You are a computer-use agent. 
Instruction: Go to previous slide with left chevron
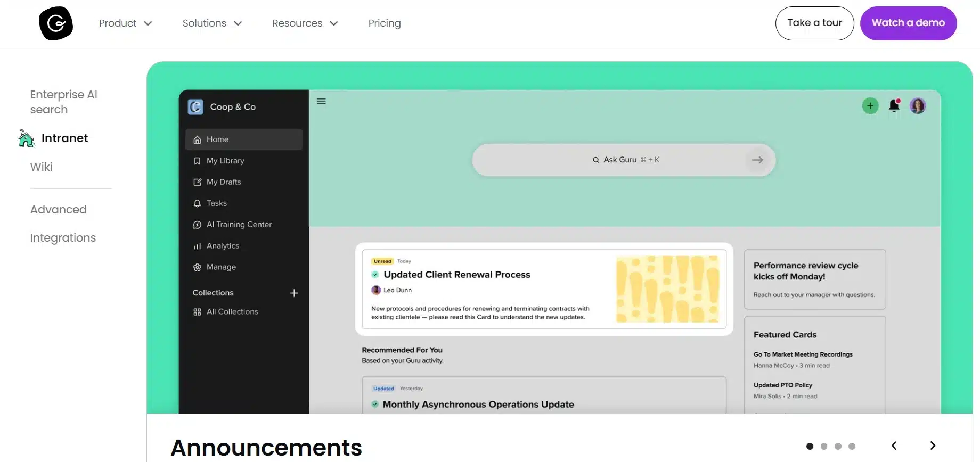(x=894, y=446)
